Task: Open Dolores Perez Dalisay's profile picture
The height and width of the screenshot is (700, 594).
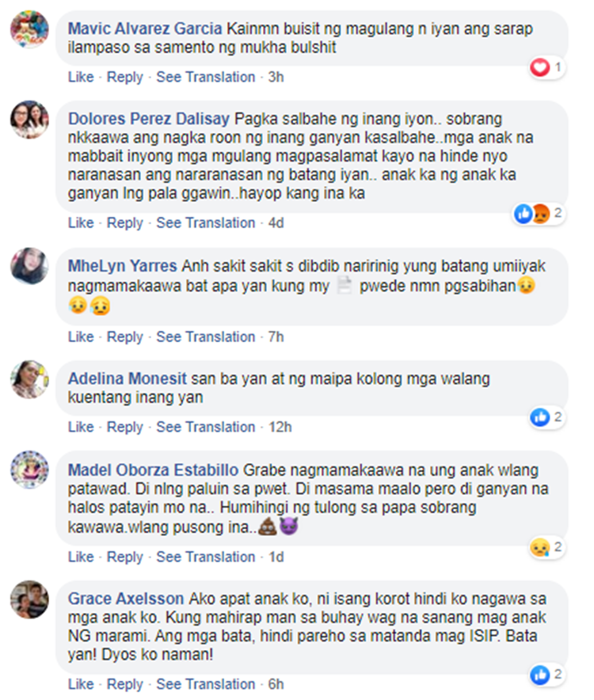Action: [29, 120]
